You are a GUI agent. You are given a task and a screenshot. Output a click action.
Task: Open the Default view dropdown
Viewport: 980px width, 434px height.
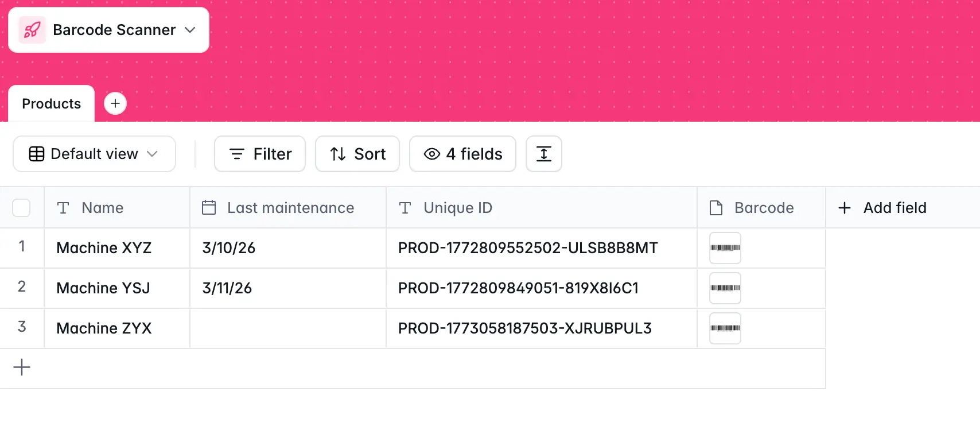[94, 154]
